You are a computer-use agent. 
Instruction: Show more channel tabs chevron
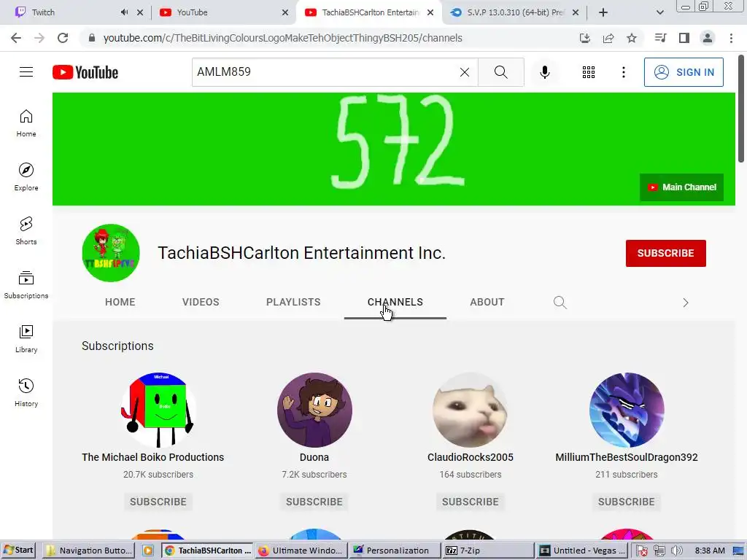click(686, 303)
